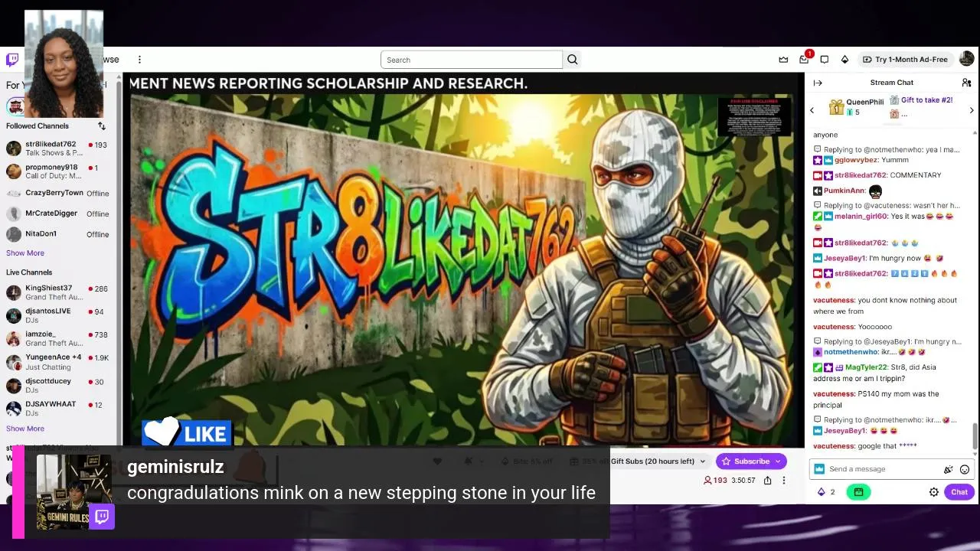Click notmethenwho username in chat
Screen dimensions: 980x551
(851, 352)
